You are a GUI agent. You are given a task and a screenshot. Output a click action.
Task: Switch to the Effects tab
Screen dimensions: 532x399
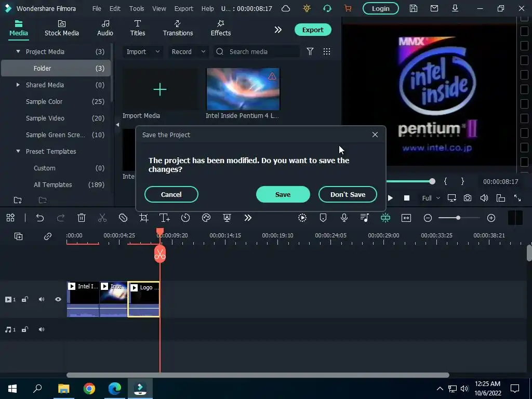(220, 28)
